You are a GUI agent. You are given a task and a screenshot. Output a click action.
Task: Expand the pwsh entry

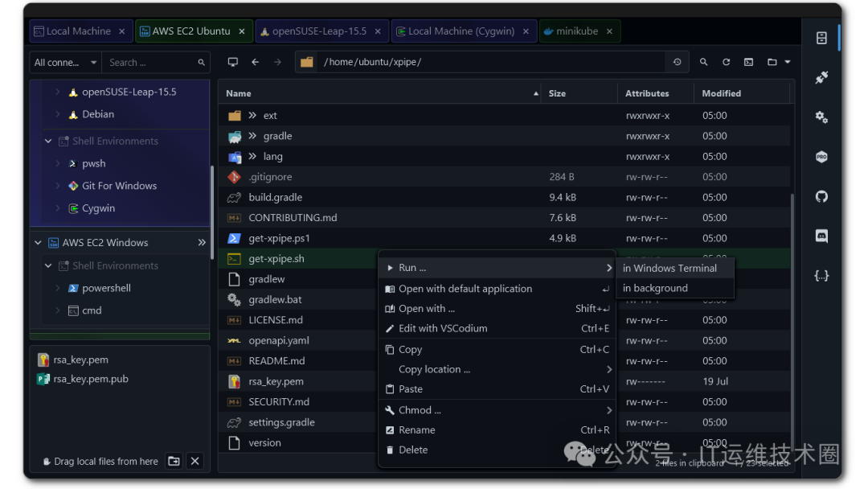tap(58, 163)
